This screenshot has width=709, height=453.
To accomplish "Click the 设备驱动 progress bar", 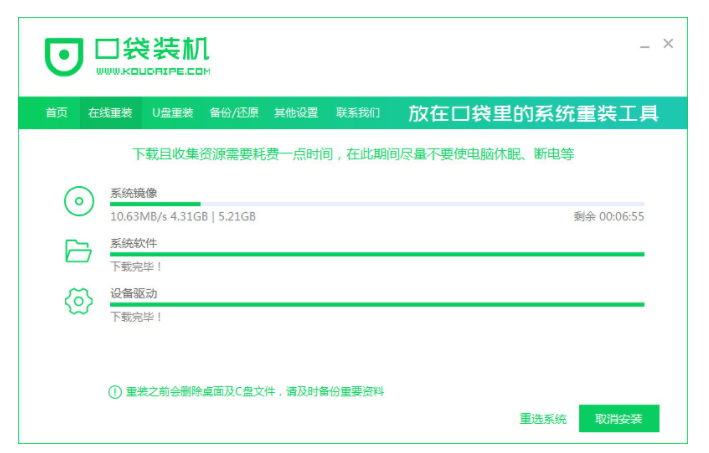I will [x=377, y=305].
